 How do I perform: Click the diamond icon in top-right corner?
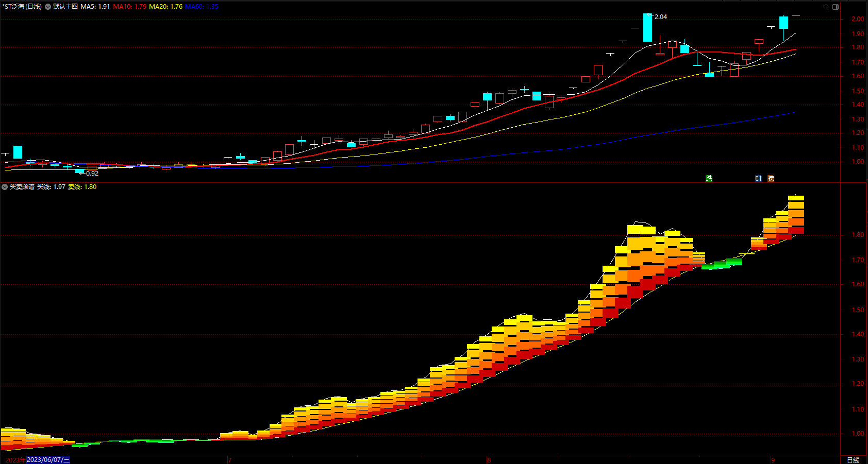(x=826, y=7)
